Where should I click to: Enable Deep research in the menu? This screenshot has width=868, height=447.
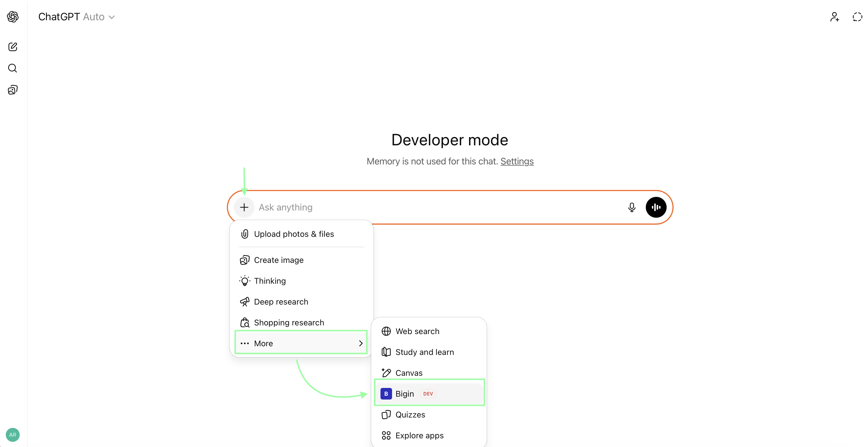281,302
